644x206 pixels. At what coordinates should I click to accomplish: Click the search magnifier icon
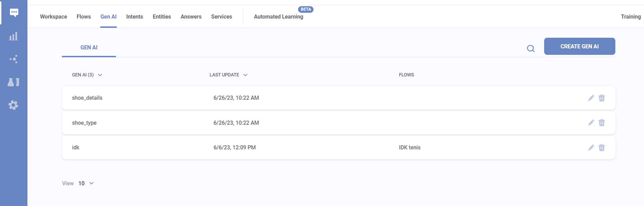[530, 49]
